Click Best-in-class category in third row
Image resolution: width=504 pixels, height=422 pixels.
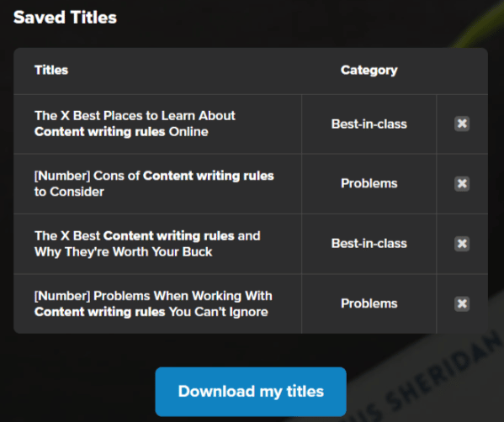coord(369,244)
